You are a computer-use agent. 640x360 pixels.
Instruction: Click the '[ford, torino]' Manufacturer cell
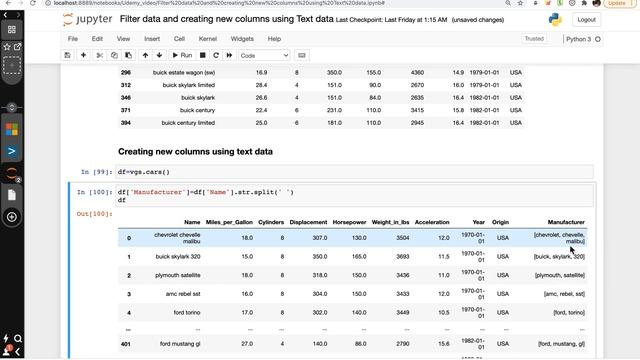(x=569, y=313)
